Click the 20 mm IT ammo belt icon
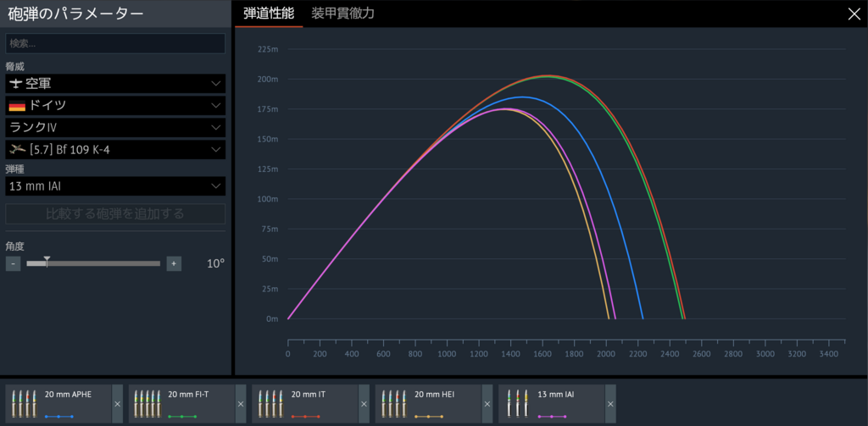Image resolution: width=868 pixels, height=426 pixels. [x=271, y=402]
